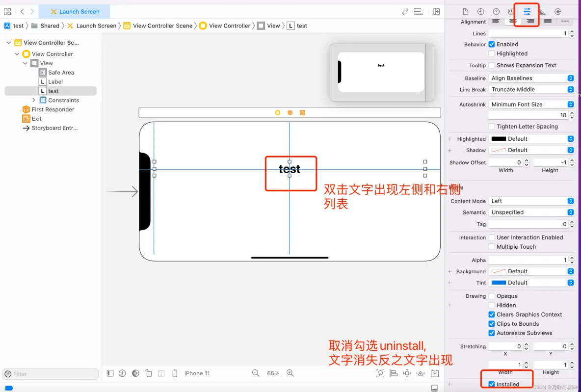Open the editor options lines icon

tap(419, 11)
